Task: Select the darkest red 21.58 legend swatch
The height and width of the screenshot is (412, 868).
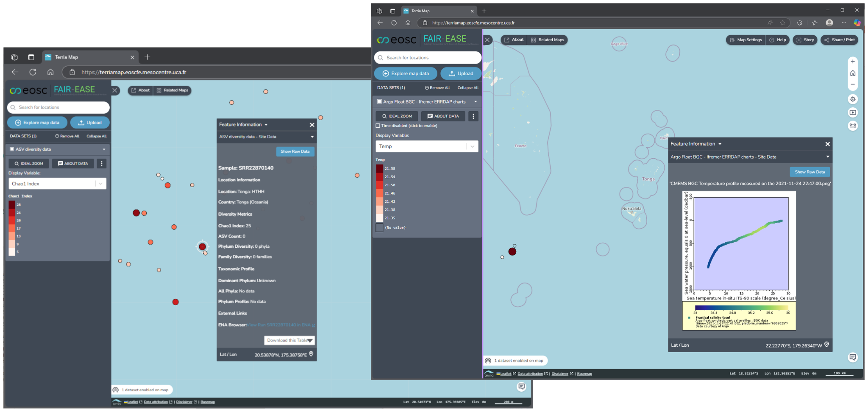Action: pos(379,168)
